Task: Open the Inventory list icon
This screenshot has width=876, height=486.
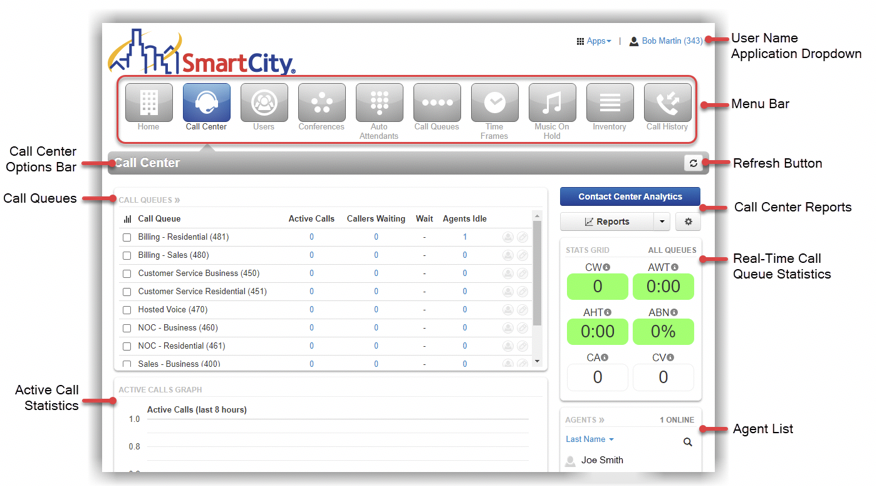Action: (610, 103)
